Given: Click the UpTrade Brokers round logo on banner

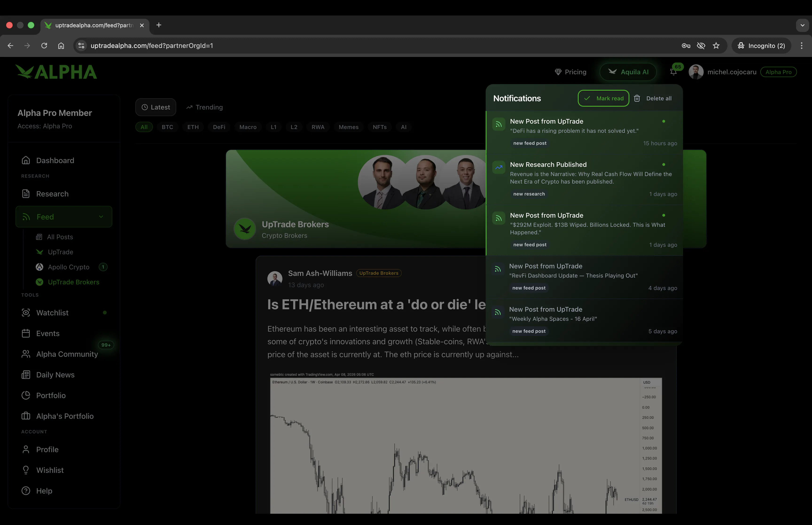Looking at the screenshot, I should tap(245, 229).
